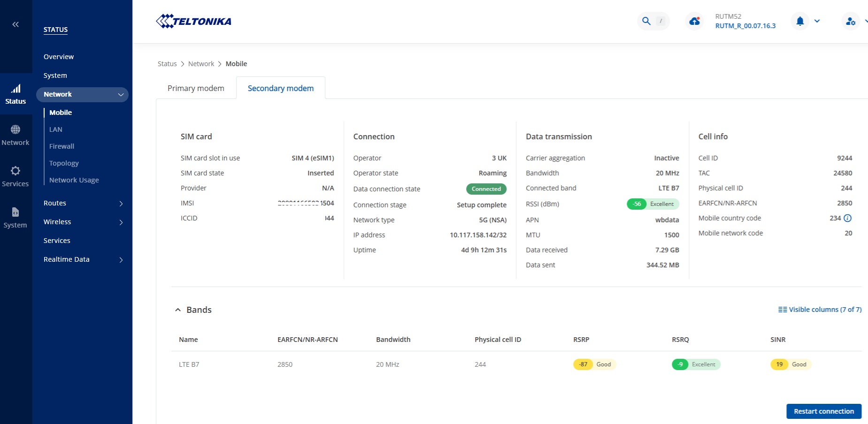This screenshot has width=868, height=424.
Task: Collapse the sidebar with the double-chevron icon
Action: pos(15,24)
